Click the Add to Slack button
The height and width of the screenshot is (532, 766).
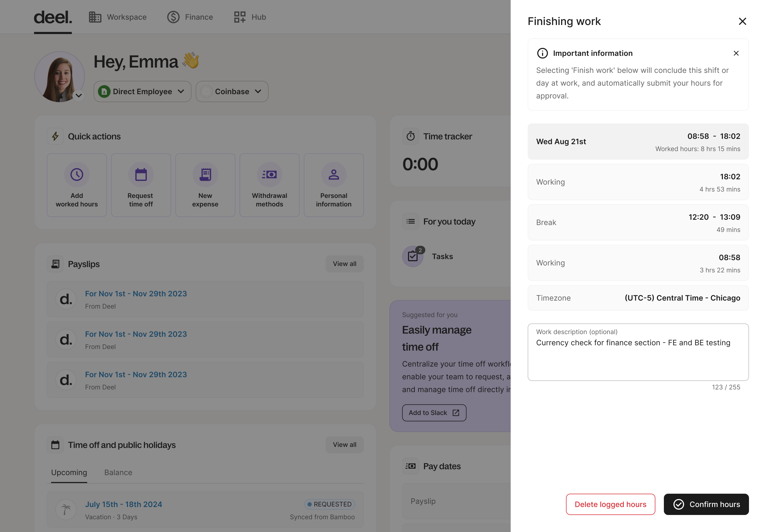434,413
